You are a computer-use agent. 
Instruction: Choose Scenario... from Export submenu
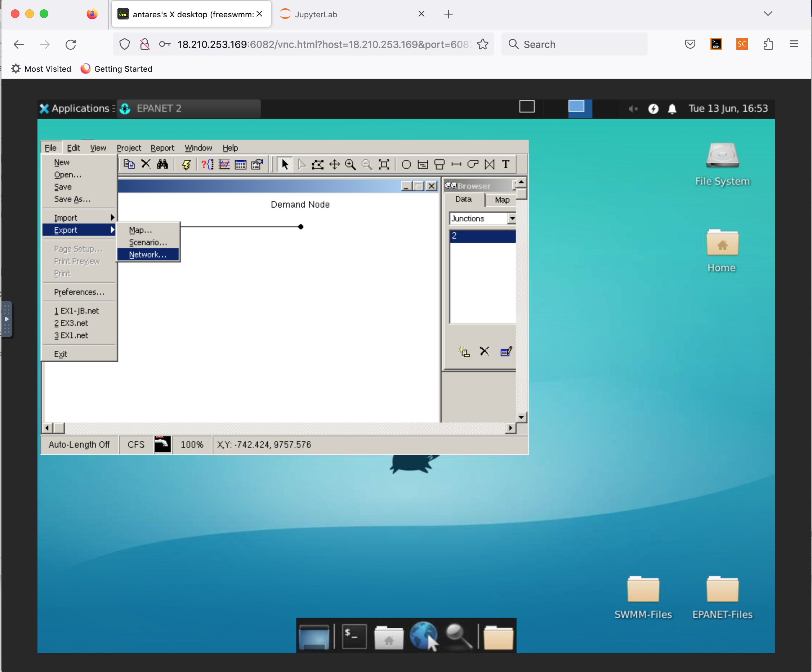148,243
